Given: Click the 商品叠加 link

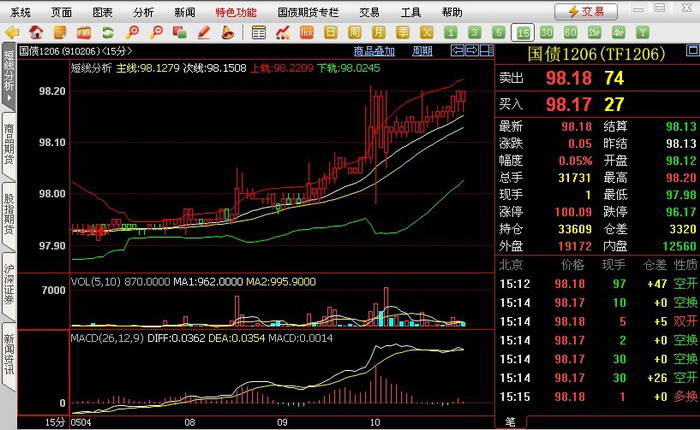Looking at the screenshot, I should [374, 51].
